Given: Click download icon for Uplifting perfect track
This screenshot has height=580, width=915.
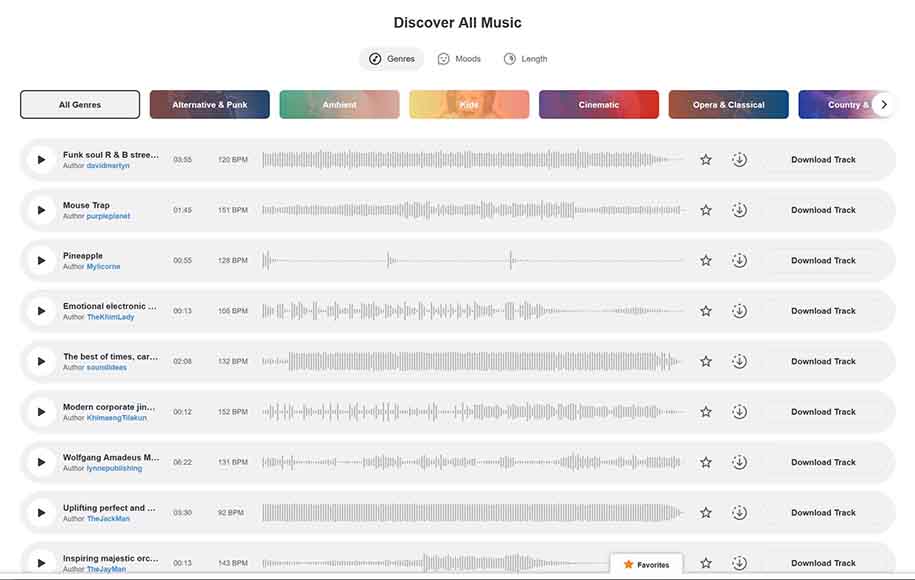Looking at the screenshot, I should 739,513.
